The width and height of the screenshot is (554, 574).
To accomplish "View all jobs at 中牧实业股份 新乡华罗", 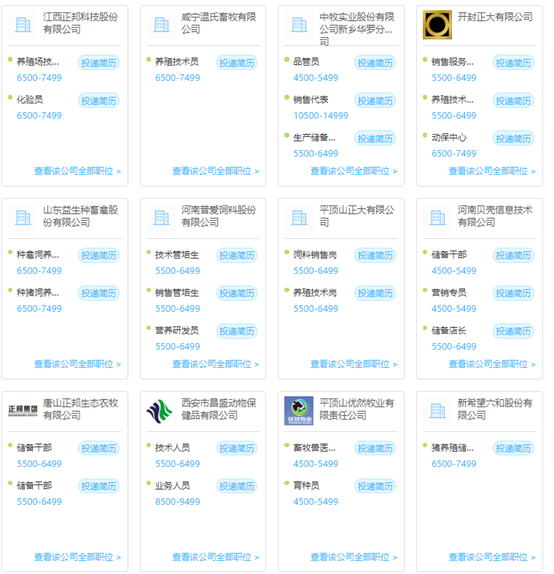I will [x=354, y=171].
